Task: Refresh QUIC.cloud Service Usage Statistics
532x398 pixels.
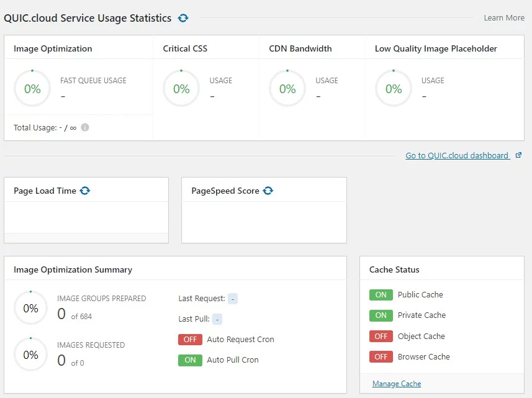Action: pos(183,18)
